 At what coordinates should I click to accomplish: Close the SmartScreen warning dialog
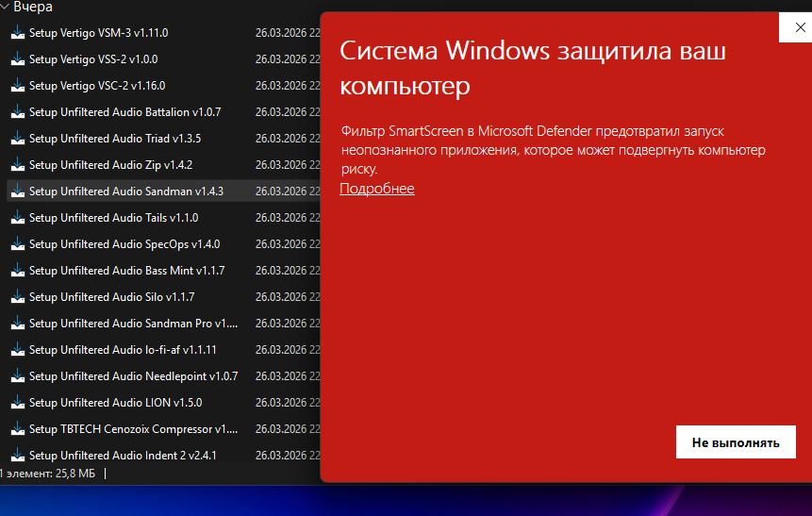click(793, 27)
